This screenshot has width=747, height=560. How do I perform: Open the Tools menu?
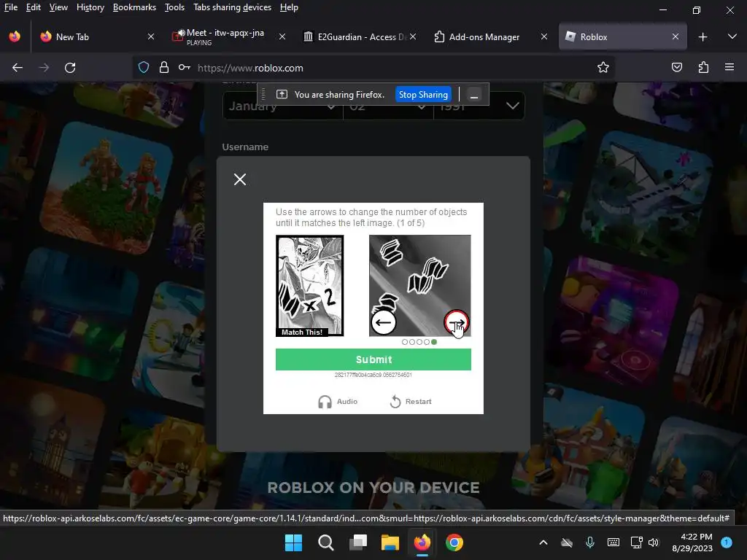pyautogui.click(x=174, y=7)
